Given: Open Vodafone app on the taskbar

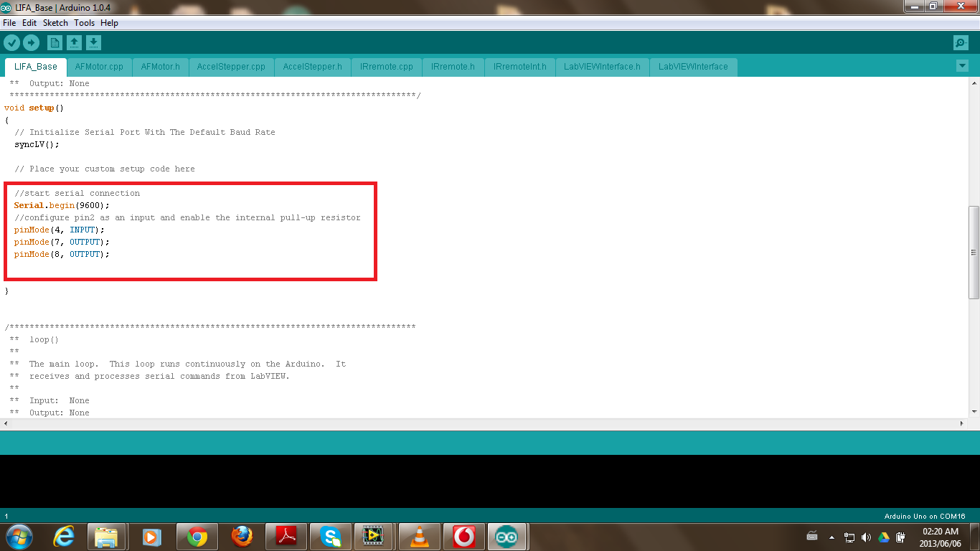Looking at the screenshot, I should [463, 536].
